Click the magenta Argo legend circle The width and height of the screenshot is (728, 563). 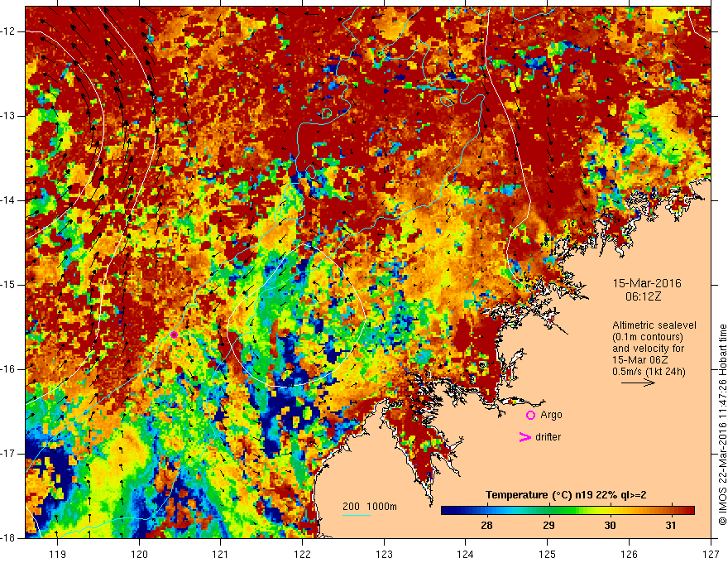click(x=530, y=416)
